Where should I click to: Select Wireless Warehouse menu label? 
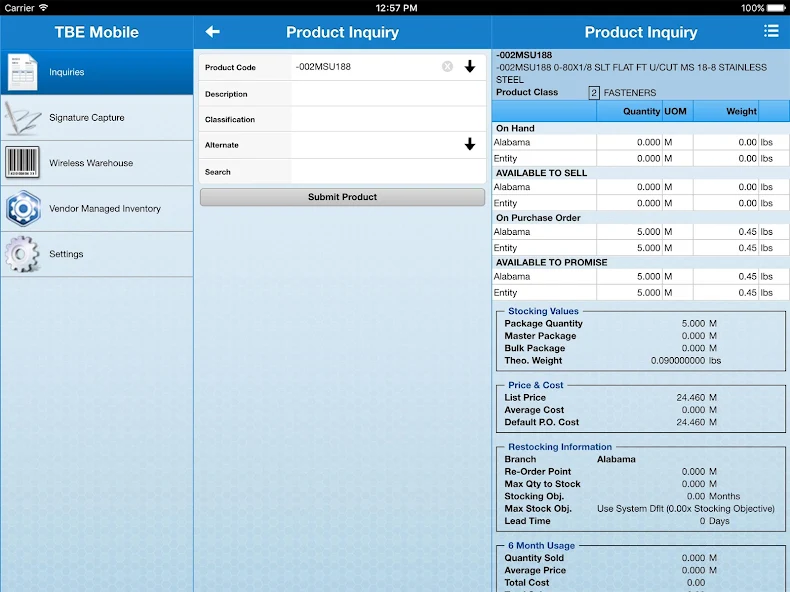(91, 163)
